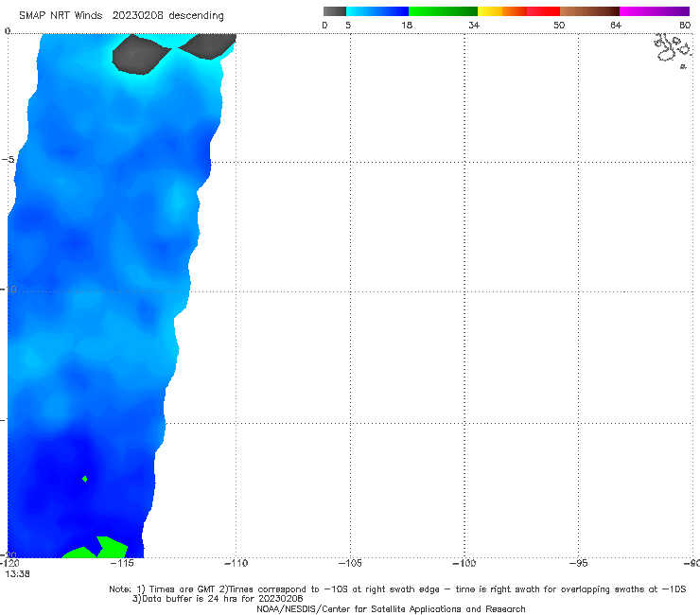Image resolution: width=700 pixels, height=615 pixels.
Task: Click the latitude label '-5'
Action: (x=8, y=160)
